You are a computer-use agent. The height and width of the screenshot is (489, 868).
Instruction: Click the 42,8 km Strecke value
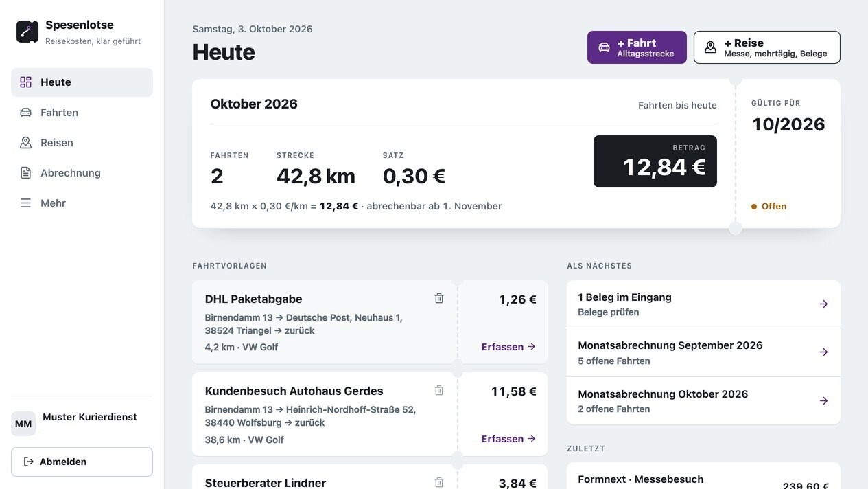tap(316, 177)
